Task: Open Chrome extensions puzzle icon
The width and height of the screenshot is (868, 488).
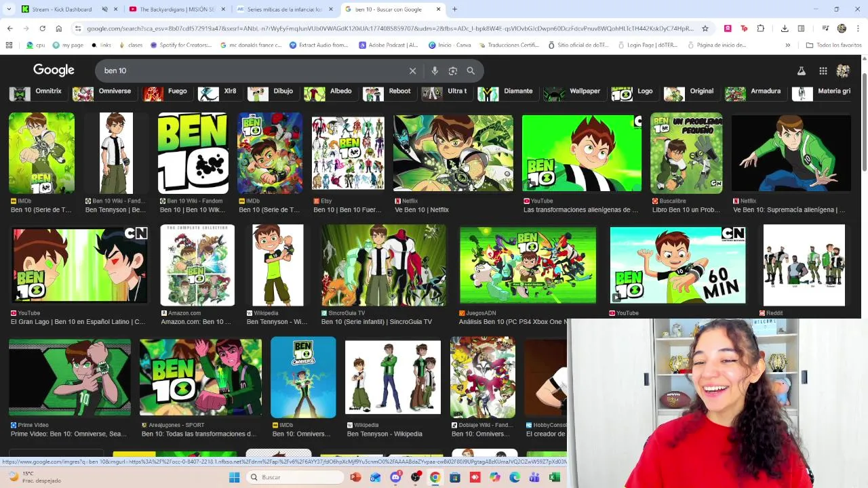Action: (760, 28)
